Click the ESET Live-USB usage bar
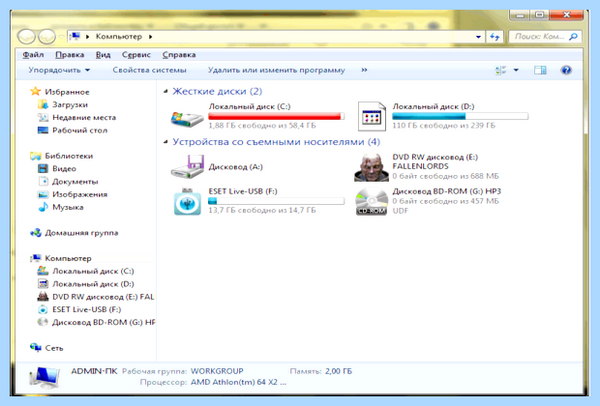600x406 pixels. (x=276, y=201)
